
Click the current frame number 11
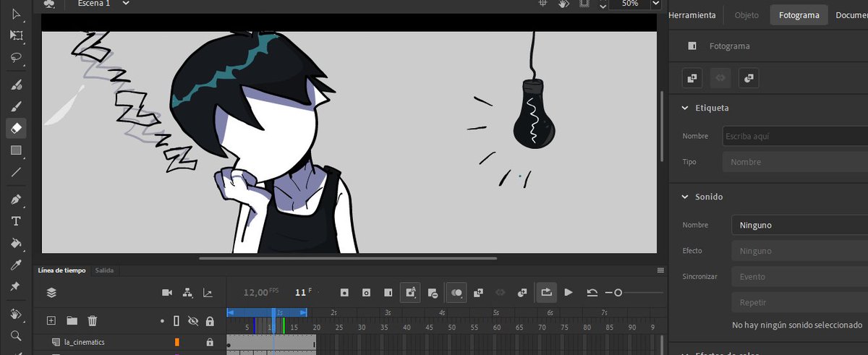tap(300, 292)
